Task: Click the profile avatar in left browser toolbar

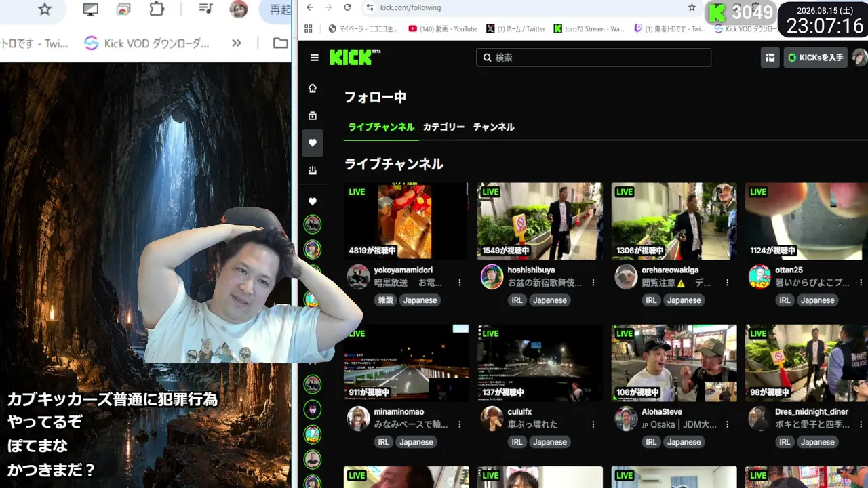Action: point(239,9)
